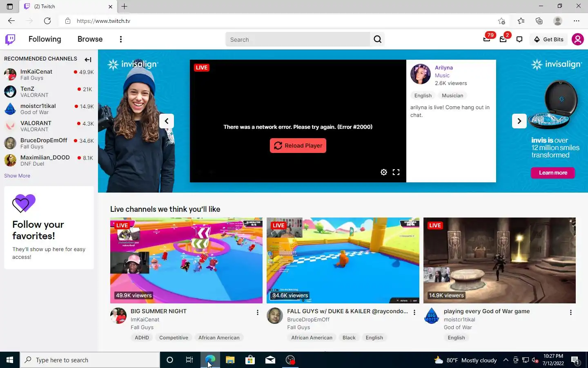Image resolution: width=588 pixels, height=368 pixels.
Task: Click moistcr1tikal link under God of War stream
Action: [459, 320]
